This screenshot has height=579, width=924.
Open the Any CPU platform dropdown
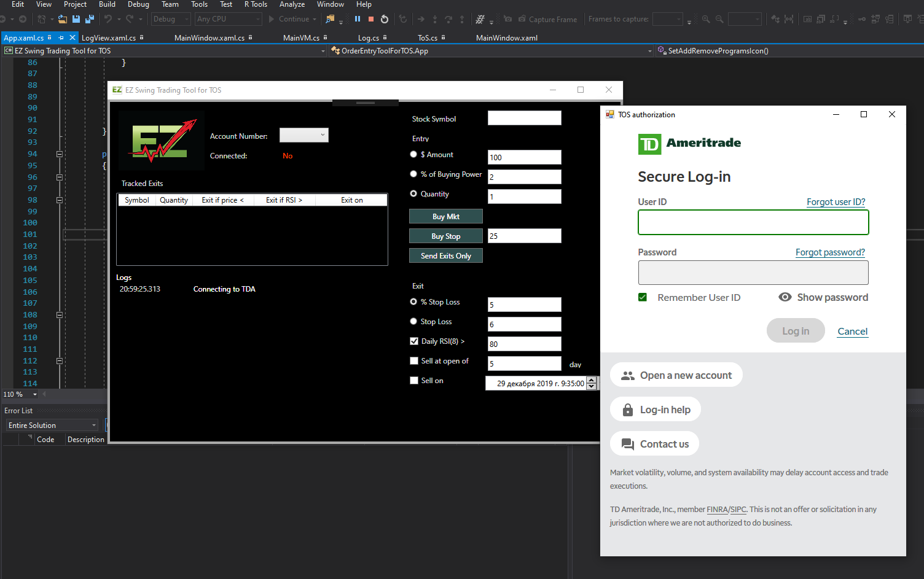tap(229, 19)
